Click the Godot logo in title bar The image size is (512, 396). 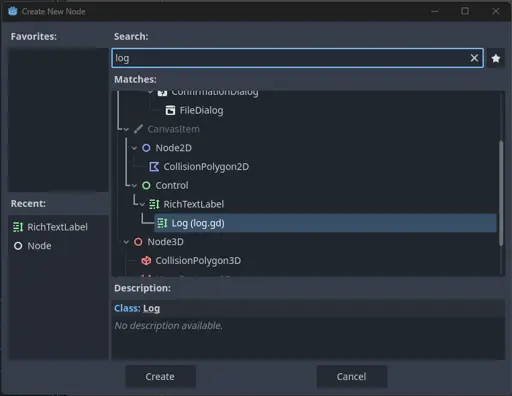pyautogui.click(x=13, y=11)
